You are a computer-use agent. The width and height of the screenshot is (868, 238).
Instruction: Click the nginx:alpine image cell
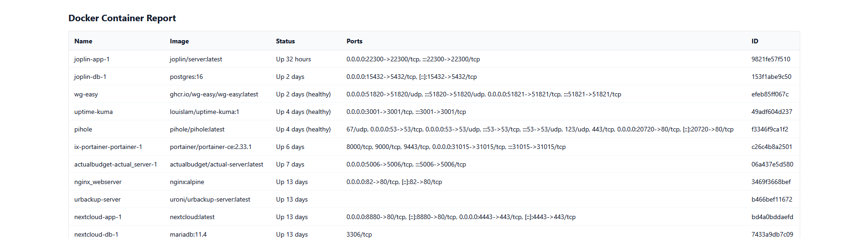pyautogui.click(x=187, y=182)
